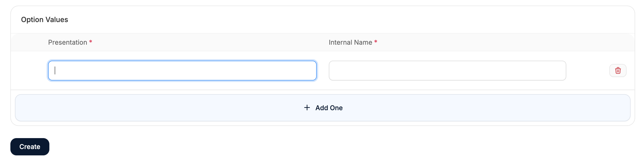The height and width of the screenshot is (164, 644).
Task: Click the Add One text label
Action: (x=329, y=108)
